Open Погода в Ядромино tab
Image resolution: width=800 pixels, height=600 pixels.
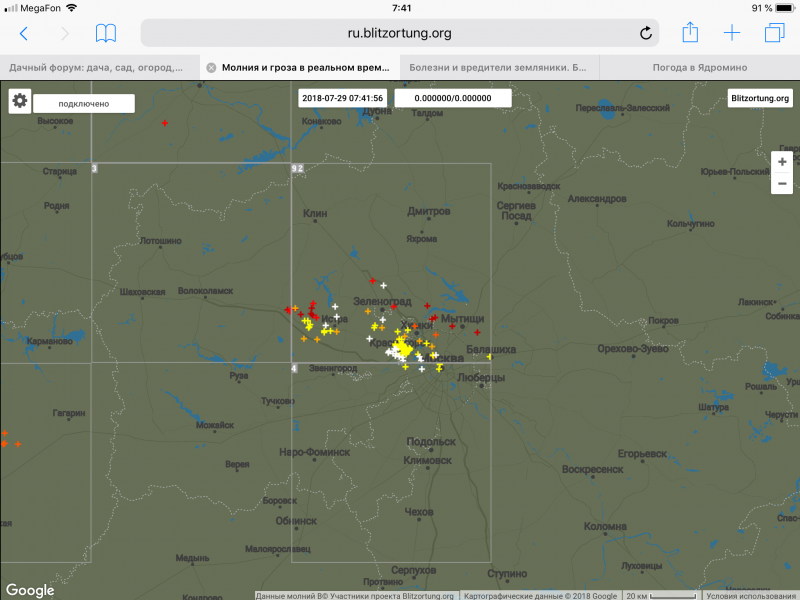[x=699, y=67]
